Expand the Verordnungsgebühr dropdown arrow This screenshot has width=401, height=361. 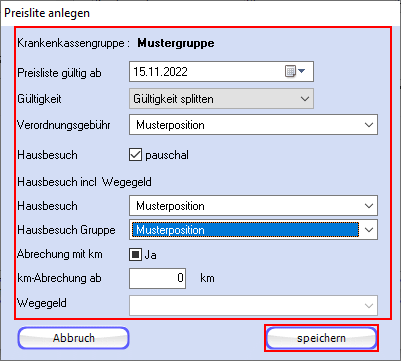pos(368,125)
